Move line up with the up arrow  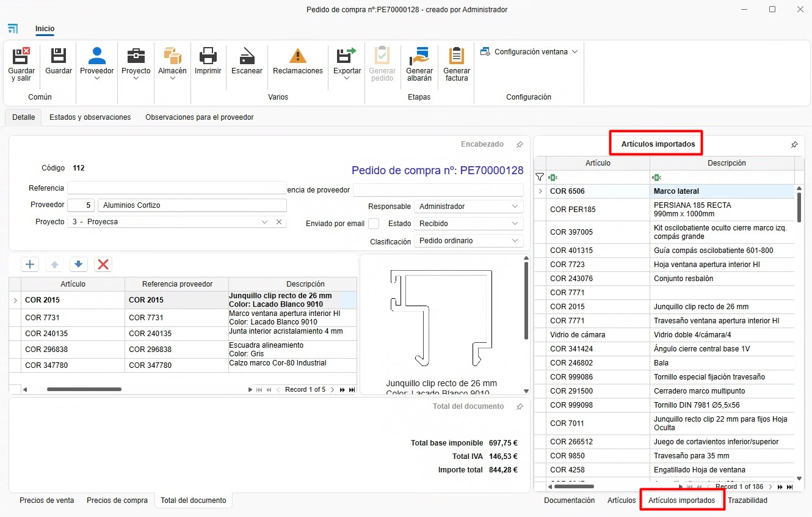click(x=54, y=265)
